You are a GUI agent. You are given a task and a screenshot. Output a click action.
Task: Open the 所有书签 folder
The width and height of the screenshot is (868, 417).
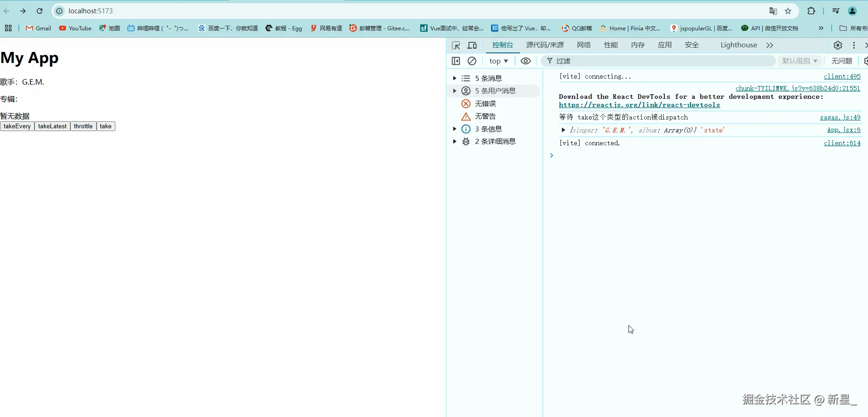(853, 28)
